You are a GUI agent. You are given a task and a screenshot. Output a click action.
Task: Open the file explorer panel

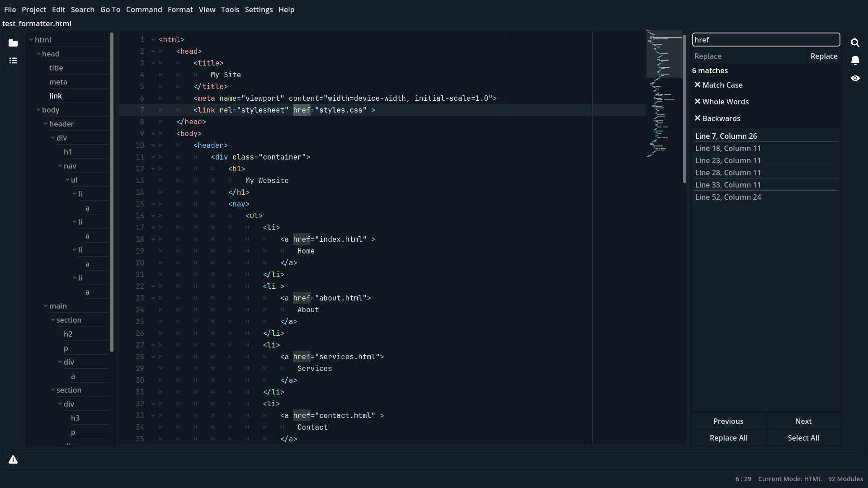point(13,43)
